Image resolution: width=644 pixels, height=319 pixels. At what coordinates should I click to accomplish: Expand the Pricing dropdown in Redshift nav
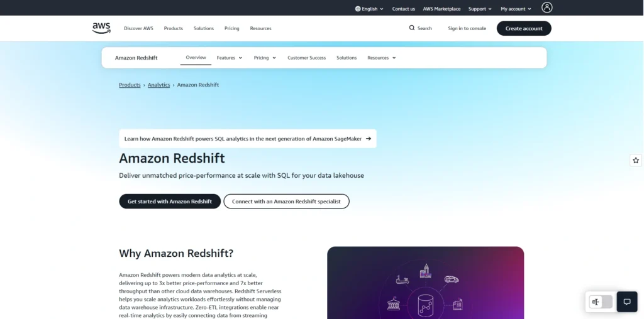point(265,58)
